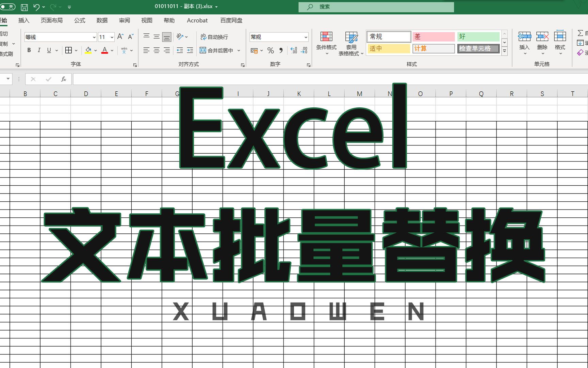
Task: Apply the comma style icon
Action: pos(281,50)
